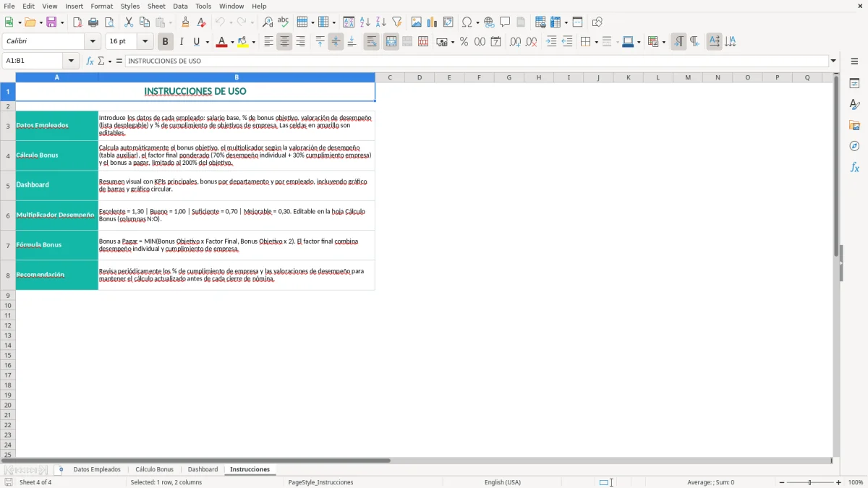
Task: Open the Font Name dropdown arrow
Action: click(93, 42)
